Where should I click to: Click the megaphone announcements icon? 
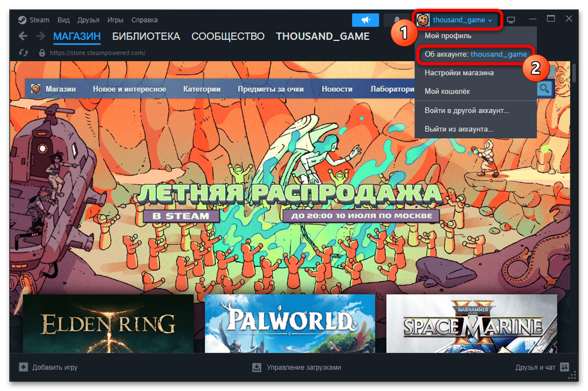(365, 20)
